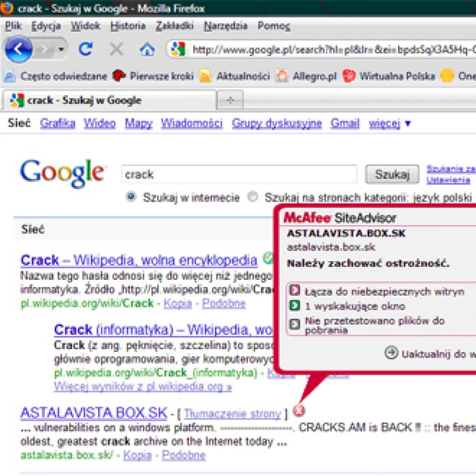Click the green SiteAdvisor checkmark by Wikipedia result
Viewport: 476px width, 476px height.
coord(268,258)
